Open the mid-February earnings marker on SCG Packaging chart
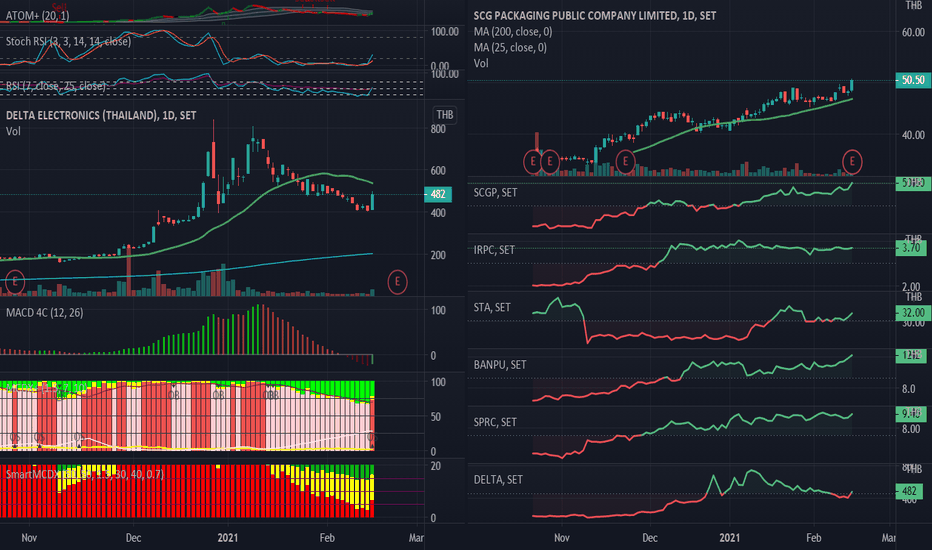The image size is (932, 550). (x=852, y=162)
